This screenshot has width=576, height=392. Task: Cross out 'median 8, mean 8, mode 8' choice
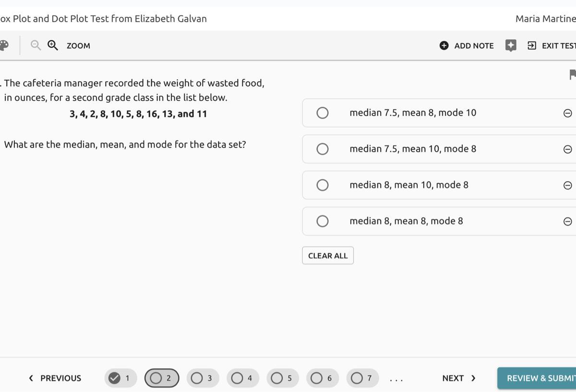(x=567, y=221)
